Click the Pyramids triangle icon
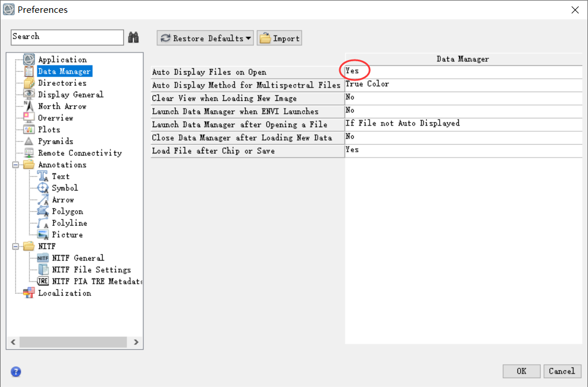The width and height of the screenshot is (588, 387). [29, 141]
